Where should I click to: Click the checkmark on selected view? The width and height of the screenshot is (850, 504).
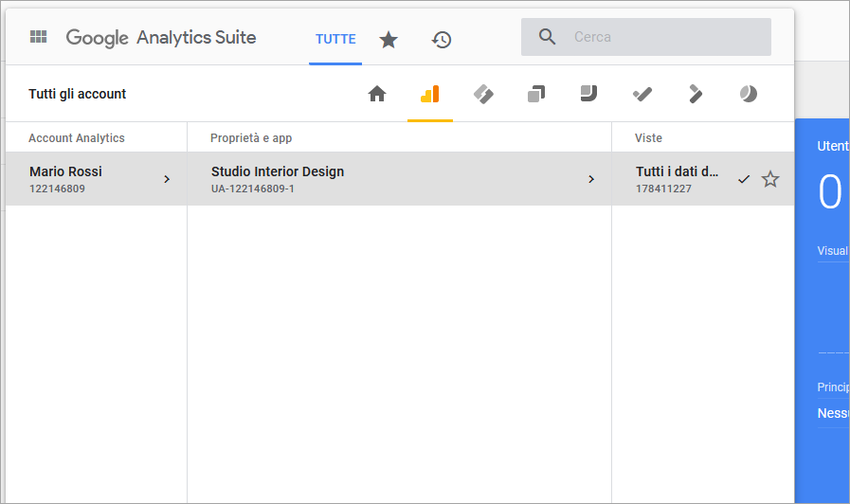tap(744, 179)
